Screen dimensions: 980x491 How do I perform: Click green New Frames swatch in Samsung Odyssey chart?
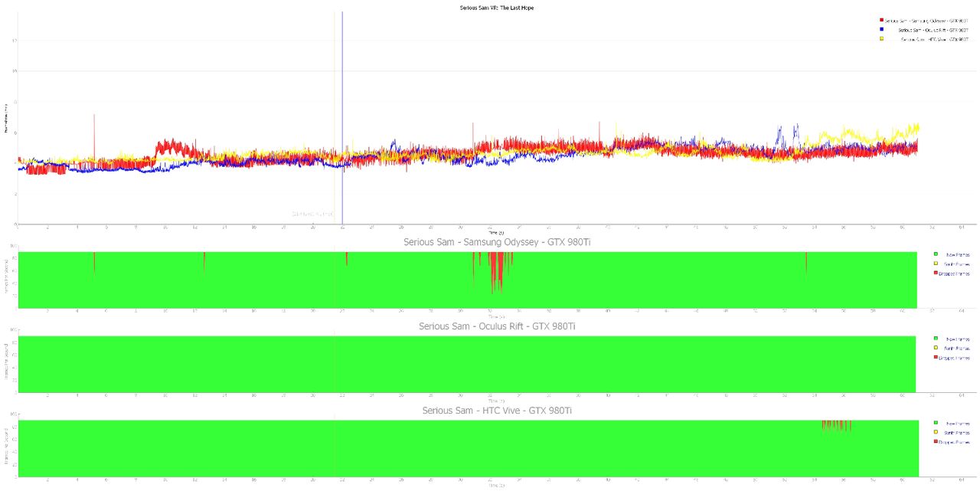[936, 254]
